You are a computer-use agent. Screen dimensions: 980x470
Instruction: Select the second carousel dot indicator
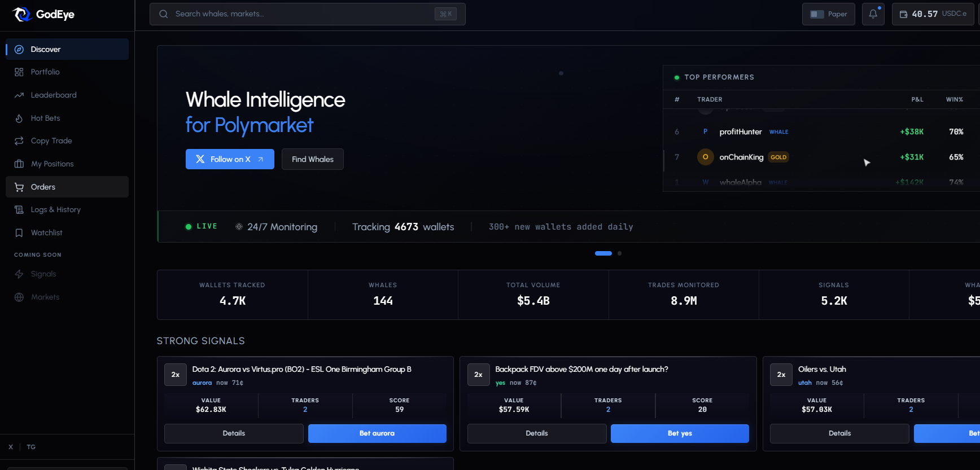(619, 253)
